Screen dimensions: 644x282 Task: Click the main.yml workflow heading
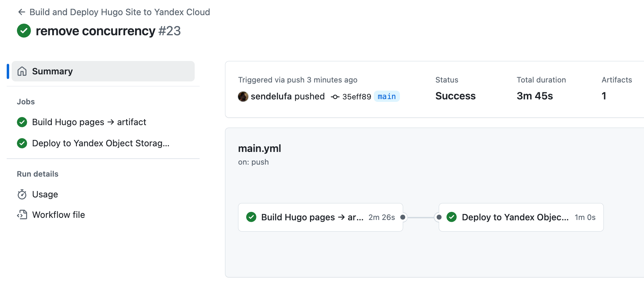tap(260, 148)
